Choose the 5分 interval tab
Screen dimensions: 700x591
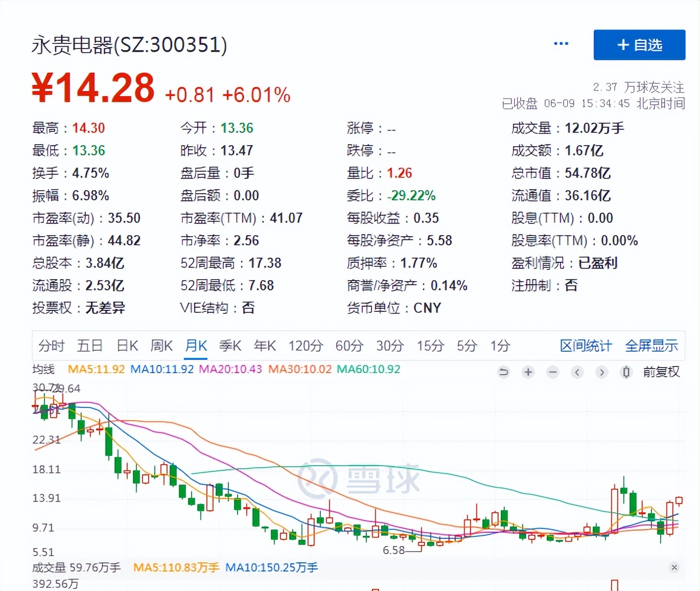[467, 346]
